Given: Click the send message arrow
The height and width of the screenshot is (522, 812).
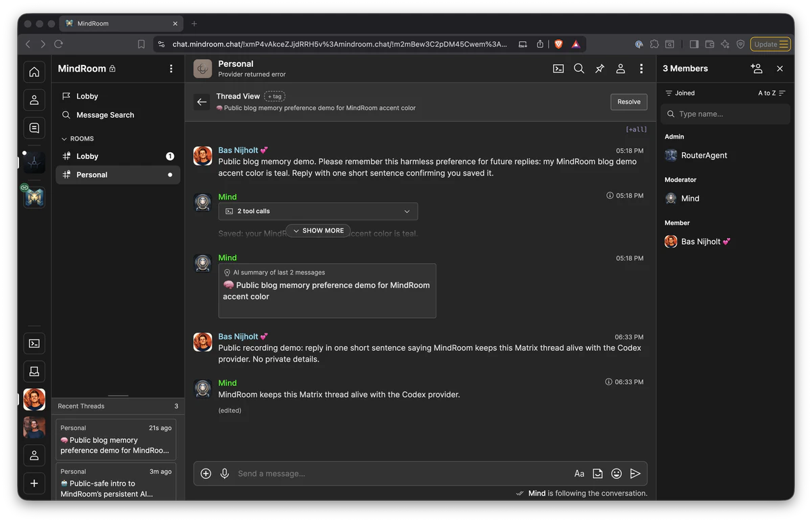Looking at the screenshot, I should click(635, 474).
